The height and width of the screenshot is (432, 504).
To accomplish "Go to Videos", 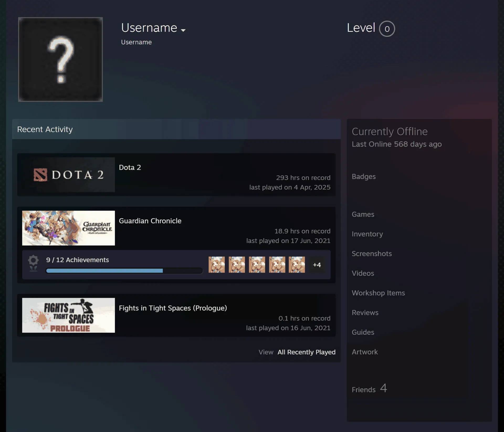I will tap(363, 273).
